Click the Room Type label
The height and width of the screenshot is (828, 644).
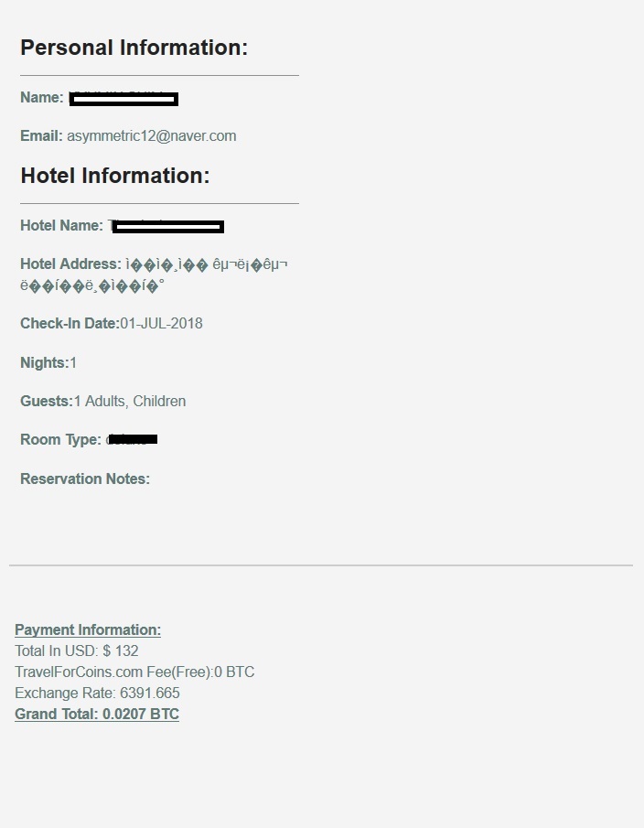[x=60, y=439]
